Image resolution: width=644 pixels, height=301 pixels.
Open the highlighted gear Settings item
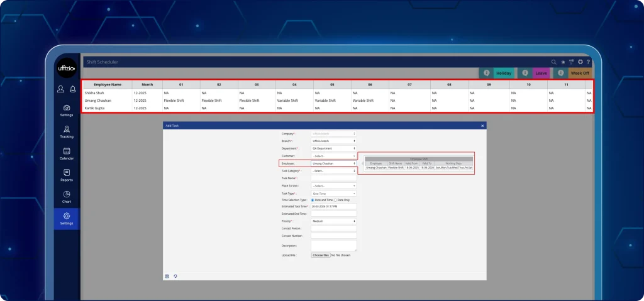(x=67, y=219)
